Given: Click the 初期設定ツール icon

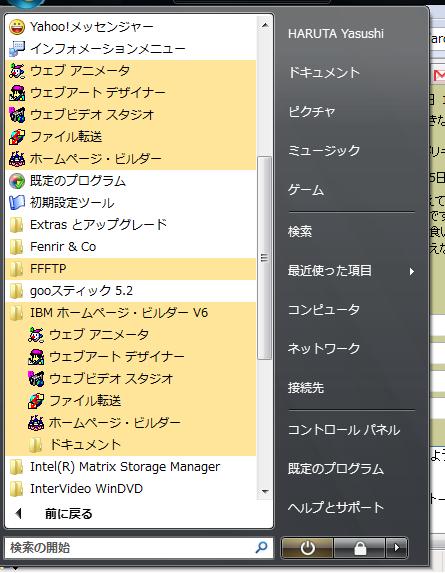Looking at the screenshot, I should click(x=17, y=203).
